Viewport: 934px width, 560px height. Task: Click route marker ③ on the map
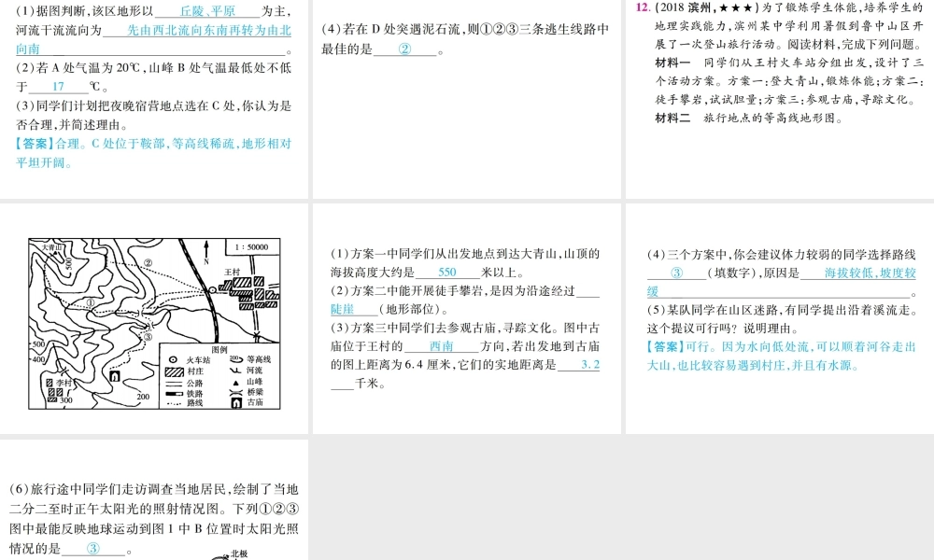[149, 338]
